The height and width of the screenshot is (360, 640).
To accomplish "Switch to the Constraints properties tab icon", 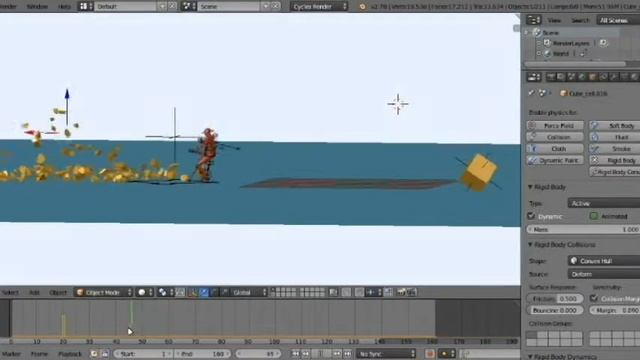I will tap(603, 77).
